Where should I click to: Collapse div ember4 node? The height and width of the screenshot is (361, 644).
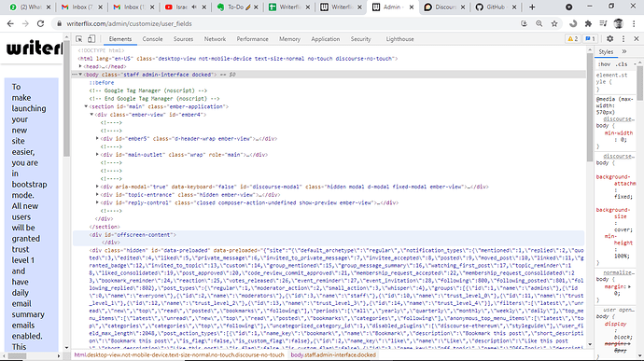point(91,115)
